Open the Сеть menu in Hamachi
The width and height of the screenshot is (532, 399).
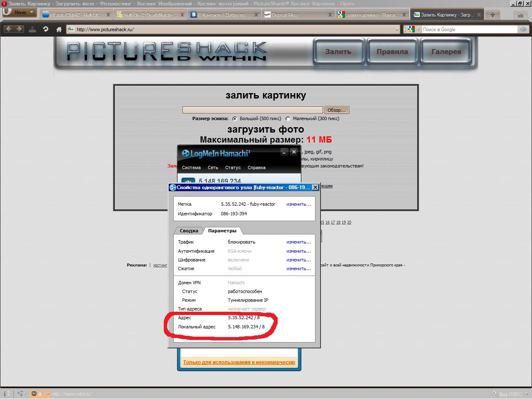213,167
